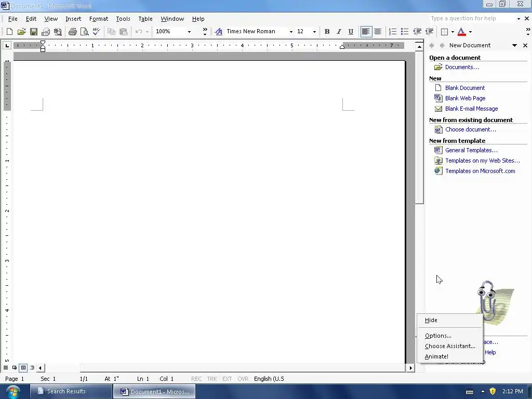Open the New Document task pane dropdown
The image size is (532, 399).
[x=514, y=45]
